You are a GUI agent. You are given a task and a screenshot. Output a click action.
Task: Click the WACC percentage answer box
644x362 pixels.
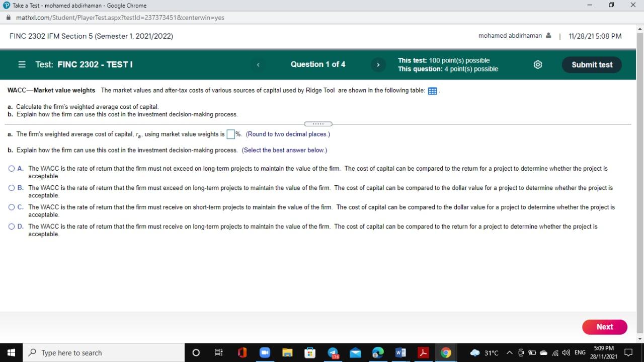(x=231, y=134)
